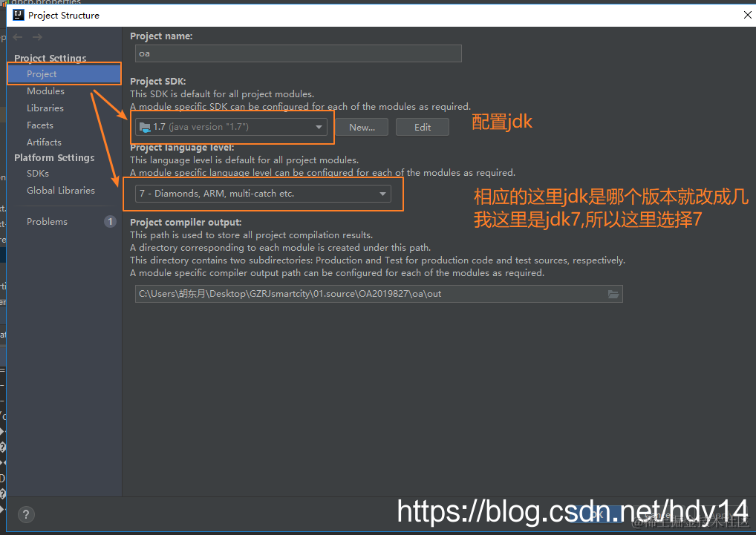Click the Problems count badge
The height and width of the screenshot is (535, 756).
pos(110,222)
